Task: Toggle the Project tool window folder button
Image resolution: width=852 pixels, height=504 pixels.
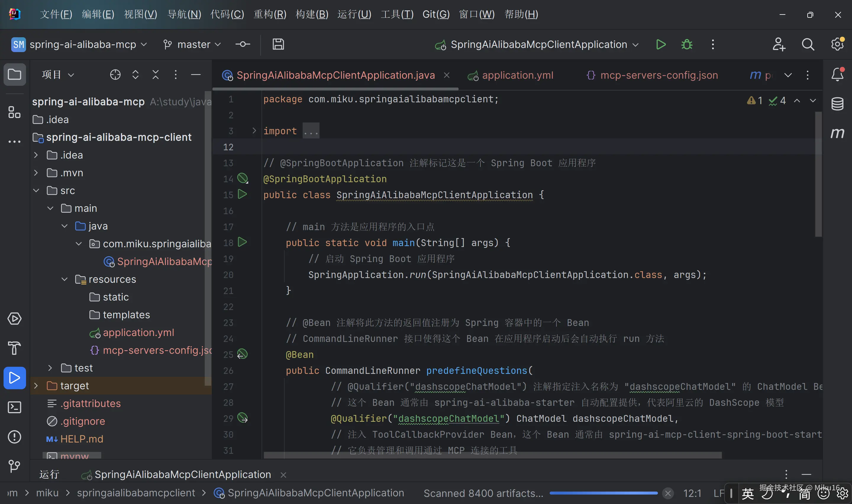Action: 14,74
